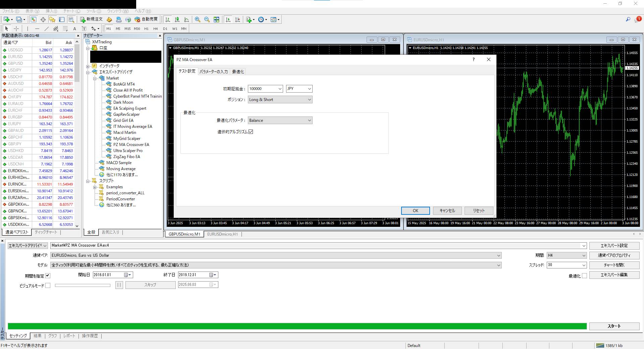Toggle the Strategy Tester magnifier icon
This screenshot has width=644, height=349.
(71, 19)
